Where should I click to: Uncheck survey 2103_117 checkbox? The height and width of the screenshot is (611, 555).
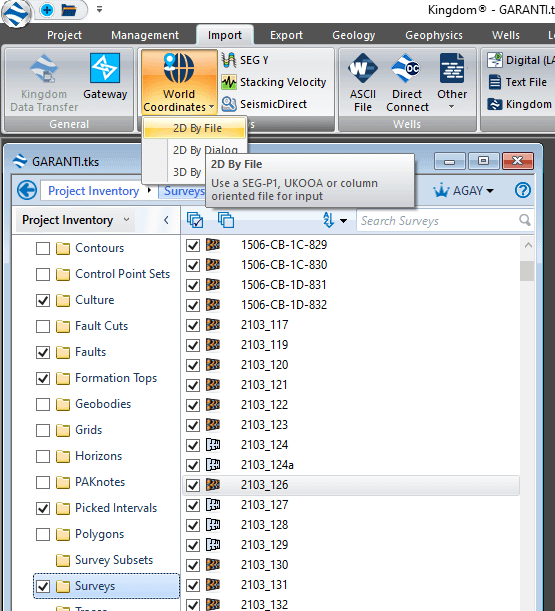(x=193, y=325)
